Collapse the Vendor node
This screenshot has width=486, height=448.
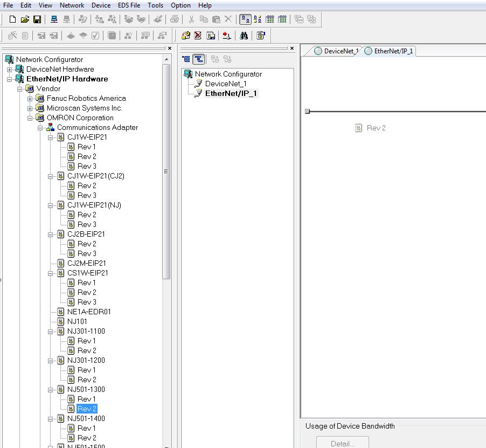(x=19, y=89)
